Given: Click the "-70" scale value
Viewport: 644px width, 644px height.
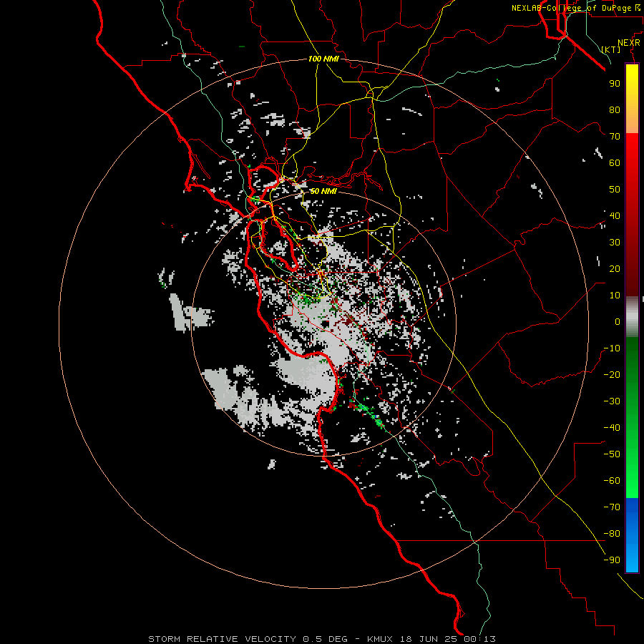Looking at the screenshot, I should [612, 507].
